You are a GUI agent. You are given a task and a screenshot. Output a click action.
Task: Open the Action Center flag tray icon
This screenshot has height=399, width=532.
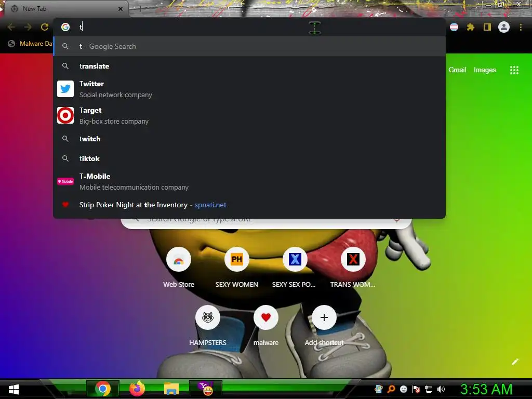click(x=416, y=389)
